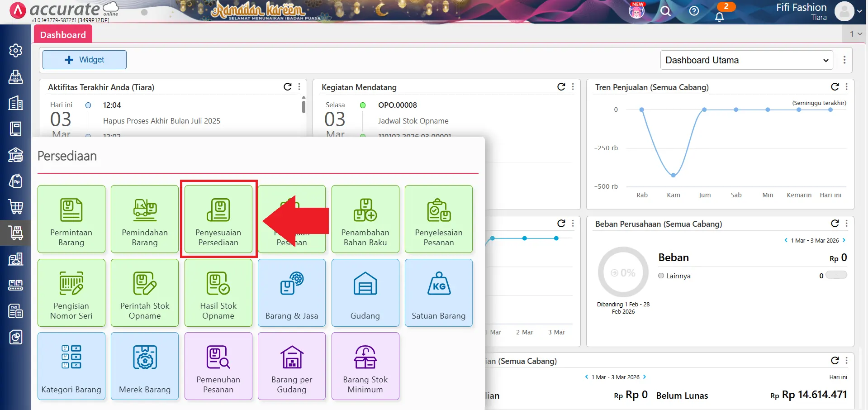868x410 pixels.
Task: Click the search magnifier icon in header
Action: coord(665,11)
